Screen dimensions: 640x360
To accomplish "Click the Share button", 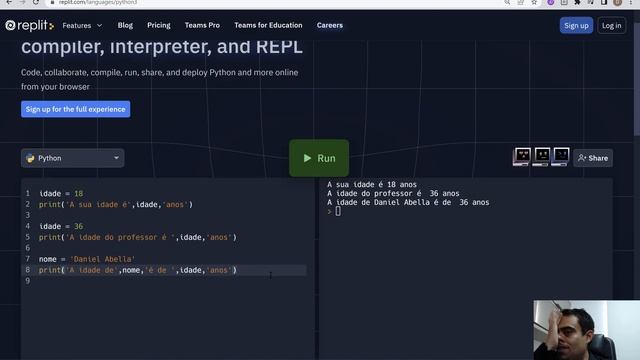I will click(x=593, y=158).
